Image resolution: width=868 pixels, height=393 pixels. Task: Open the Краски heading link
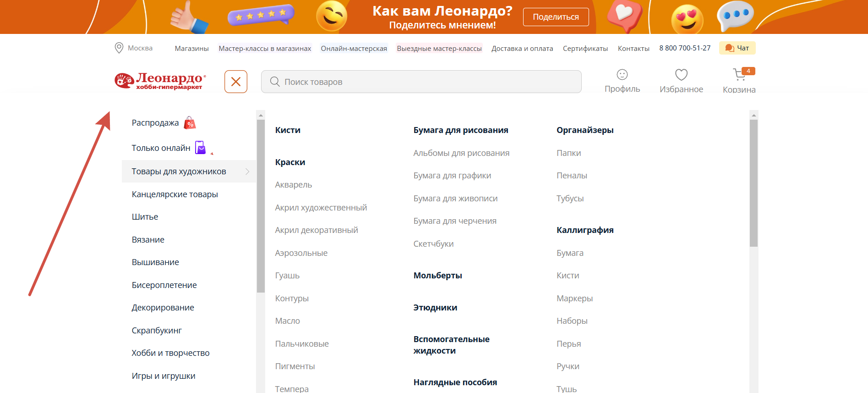(x=290, y=162)
